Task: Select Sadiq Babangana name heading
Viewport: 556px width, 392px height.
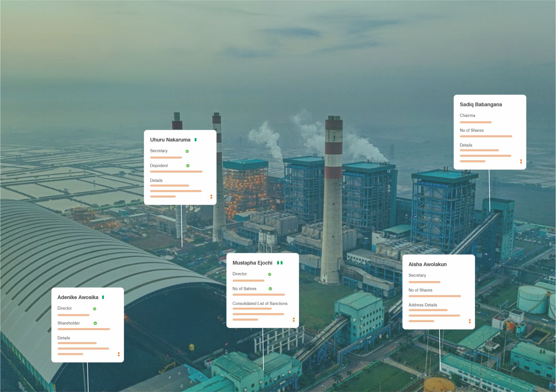Action: [481, 104]
